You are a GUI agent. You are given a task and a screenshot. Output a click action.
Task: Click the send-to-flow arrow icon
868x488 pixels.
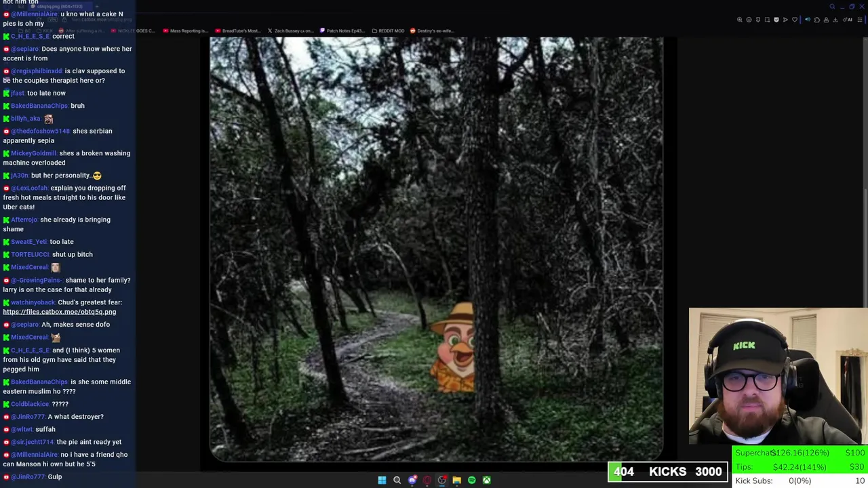(785, 20)
